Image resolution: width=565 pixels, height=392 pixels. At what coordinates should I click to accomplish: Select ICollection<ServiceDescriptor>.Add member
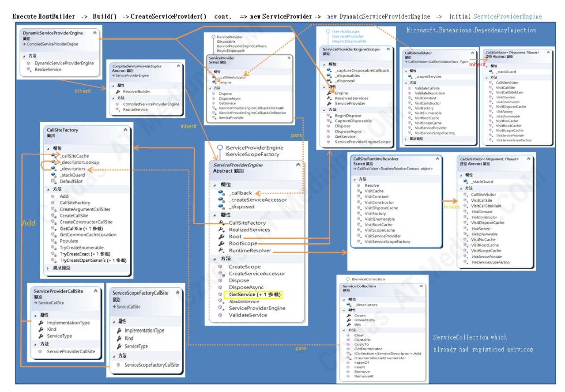click(388, 354)
